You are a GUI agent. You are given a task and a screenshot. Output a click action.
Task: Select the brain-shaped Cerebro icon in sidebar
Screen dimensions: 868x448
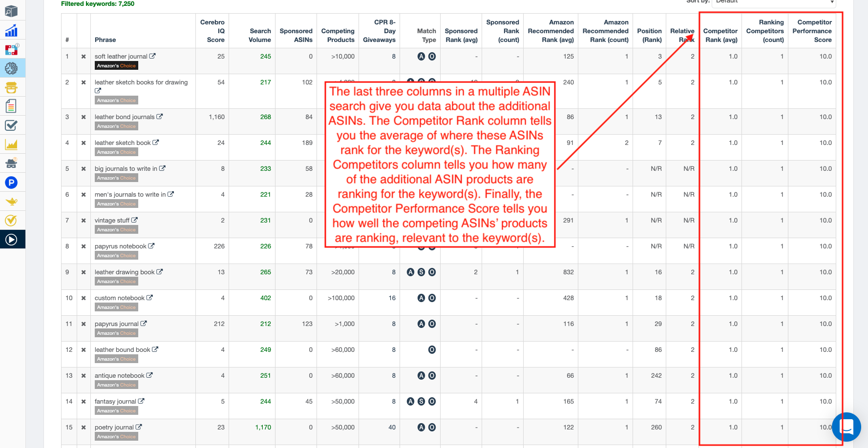(11, 68)
